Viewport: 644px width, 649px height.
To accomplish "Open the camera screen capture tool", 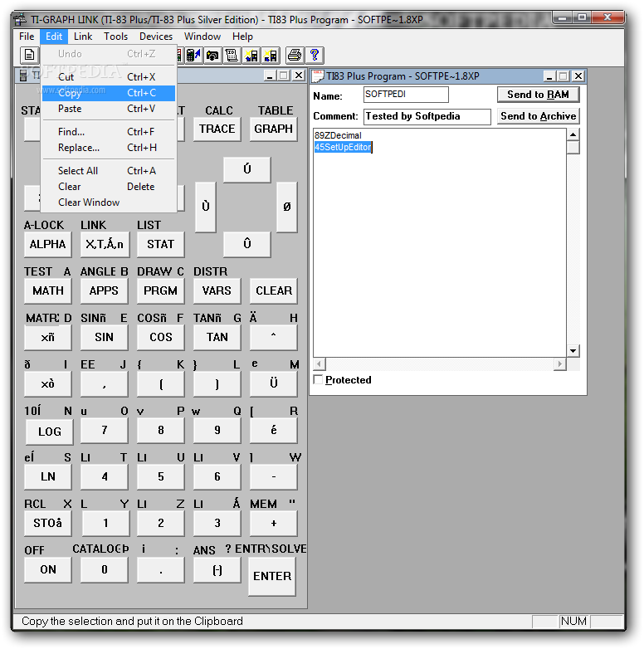I will [x=212, y=55].
